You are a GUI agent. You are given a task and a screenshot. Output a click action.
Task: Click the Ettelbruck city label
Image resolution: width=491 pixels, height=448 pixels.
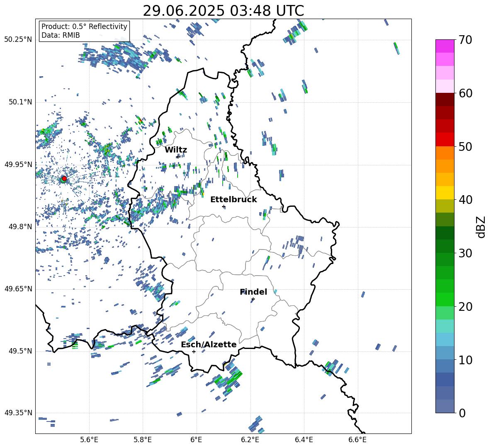[233, 200]
